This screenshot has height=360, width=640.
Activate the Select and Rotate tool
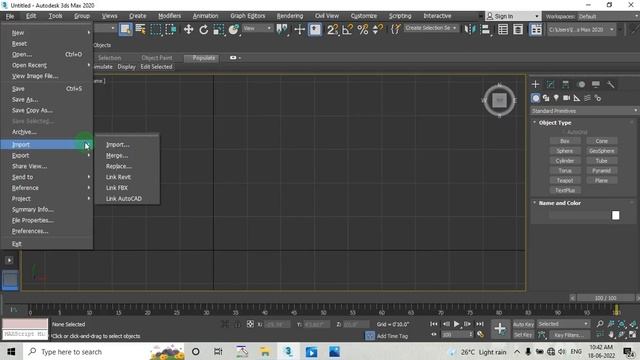coord(203,29)
